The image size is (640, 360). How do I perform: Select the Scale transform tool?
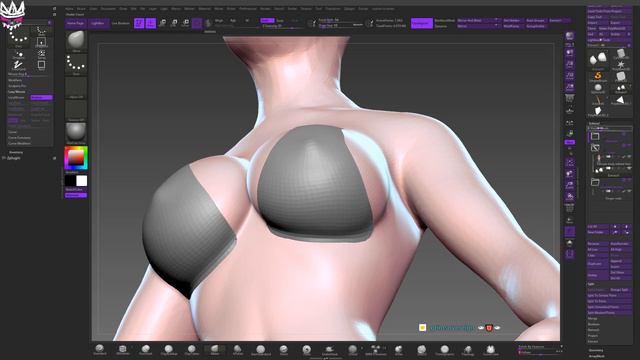point(174,23)
